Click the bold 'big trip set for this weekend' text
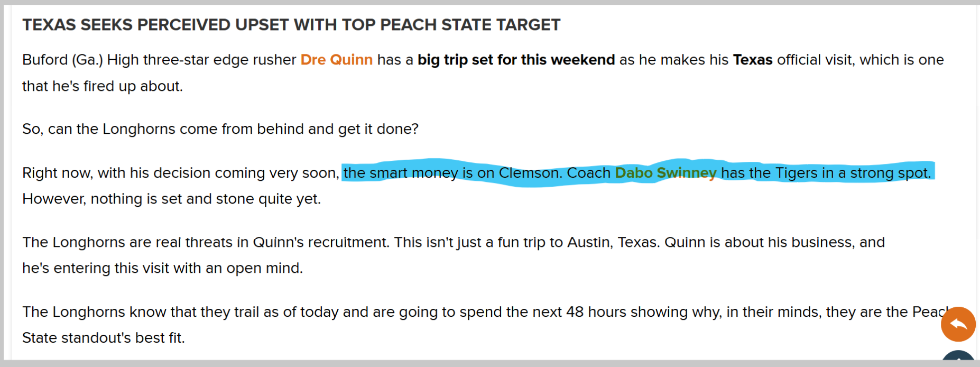 (516, 60)
